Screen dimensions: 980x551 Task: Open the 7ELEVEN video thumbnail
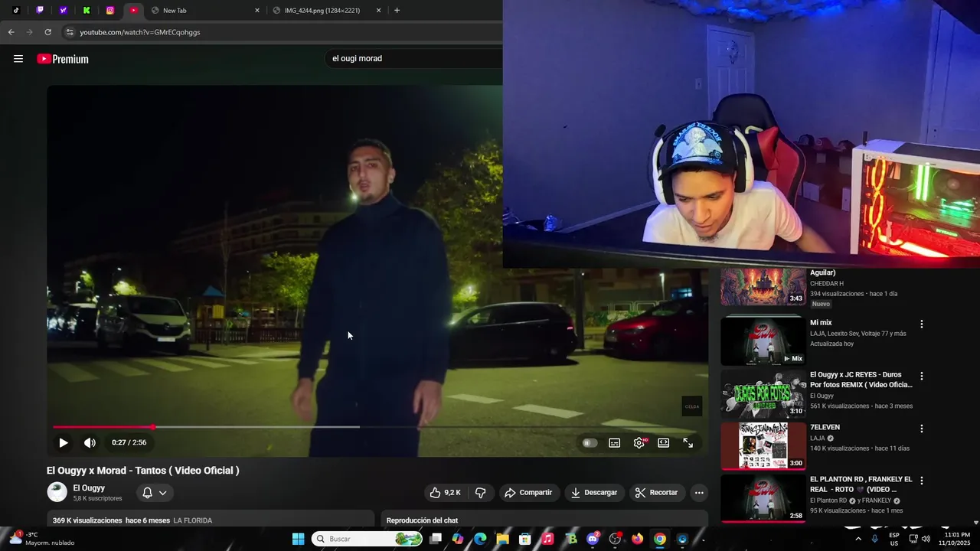point(763,445)
